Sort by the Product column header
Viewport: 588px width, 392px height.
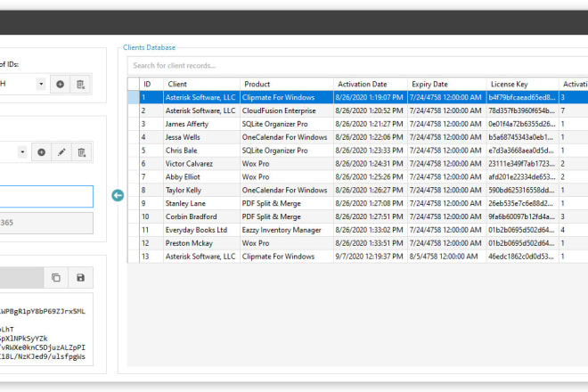(287, 84)
